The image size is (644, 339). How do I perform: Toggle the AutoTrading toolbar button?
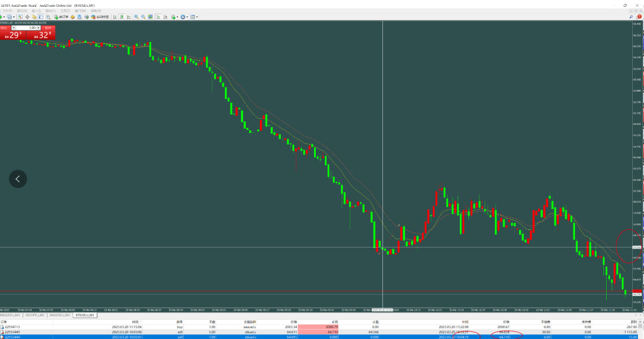point(99,17)
